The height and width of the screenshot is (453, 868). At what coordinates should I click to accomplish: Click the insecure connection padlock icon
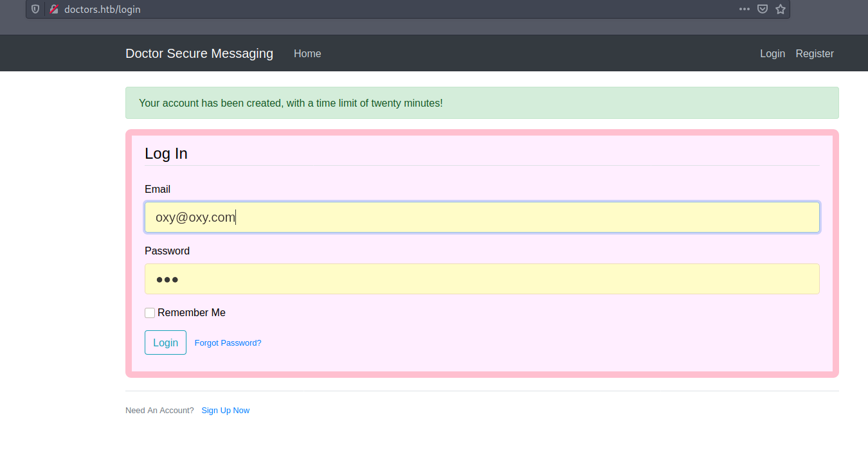[x=54, y=9]
